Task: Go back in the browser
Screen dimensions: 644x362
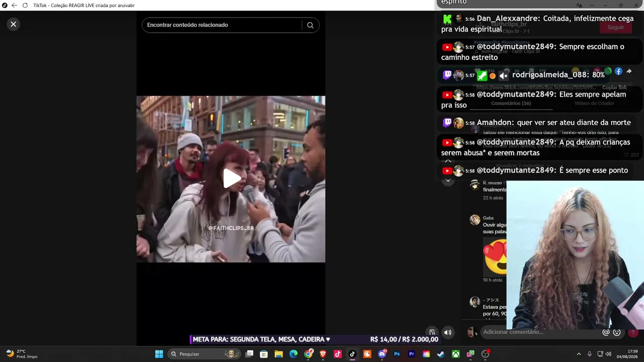Action: [x=14, y=5]
